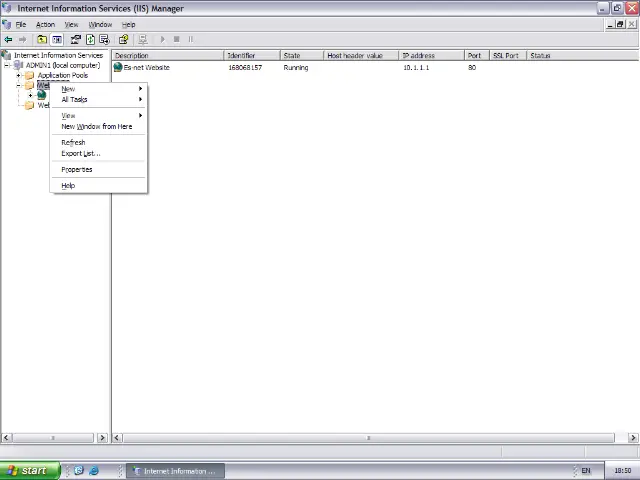The height and width of the screenshot is (480, 640).
Task: Click the tree pane right scroll arrow
Action: (102, 438)
